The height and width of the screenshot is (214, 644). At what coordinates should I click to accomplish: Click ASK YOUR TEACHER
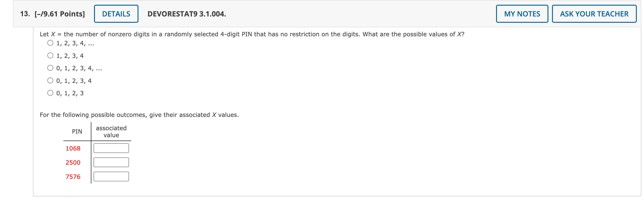(594, 14)
